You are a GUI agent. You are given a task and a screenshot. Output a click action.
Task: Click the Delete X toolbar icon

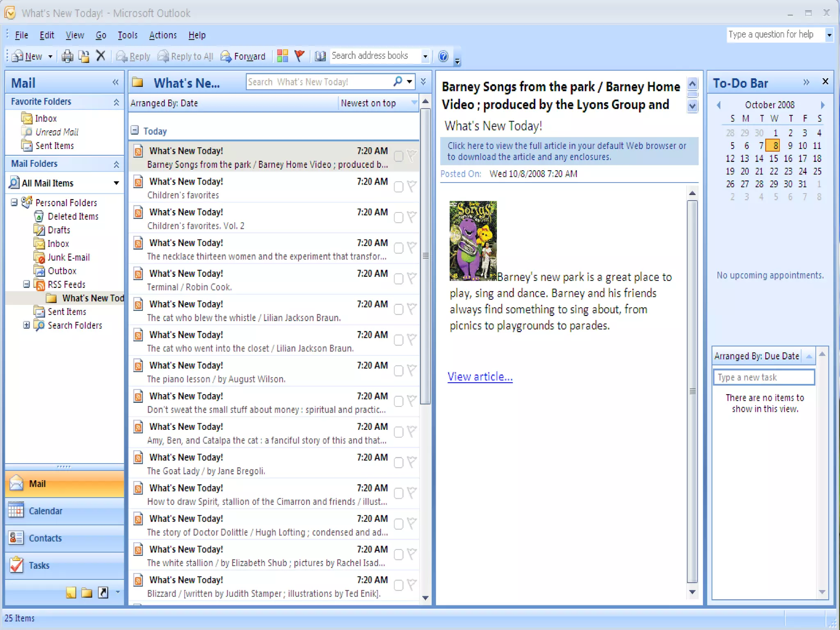[101, 56]
